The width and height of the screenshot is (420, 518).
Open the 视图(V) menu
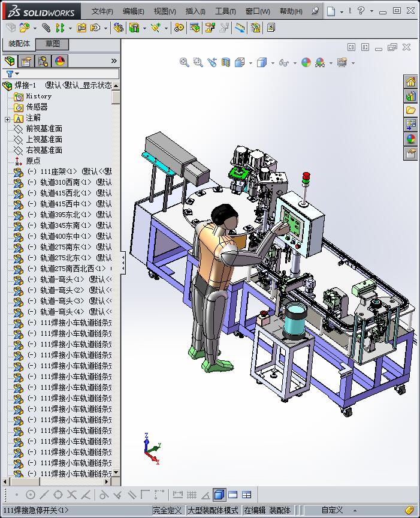pos(165,11)
